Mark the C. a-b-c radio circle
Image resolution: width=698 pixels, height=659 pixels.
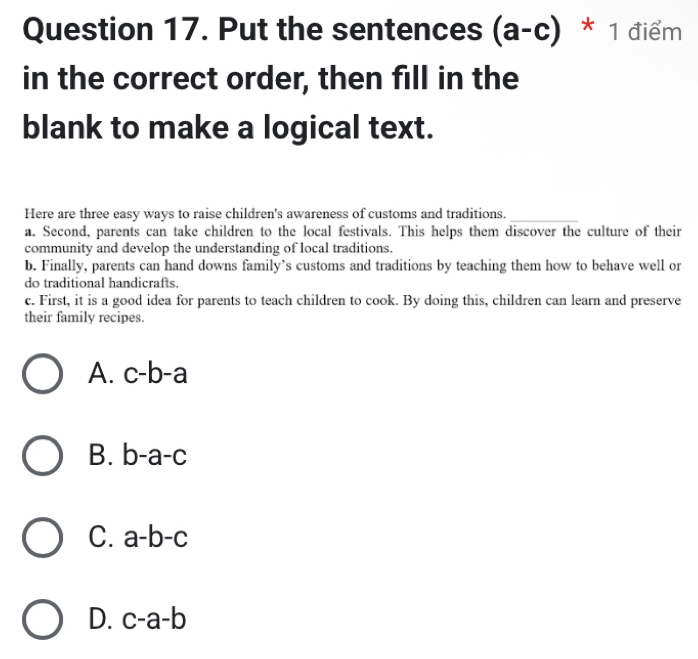(42, 537)
